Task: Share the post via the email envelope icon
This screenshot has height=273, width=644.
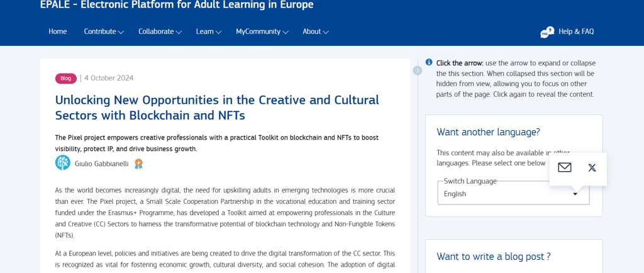Action: point(565,167)
